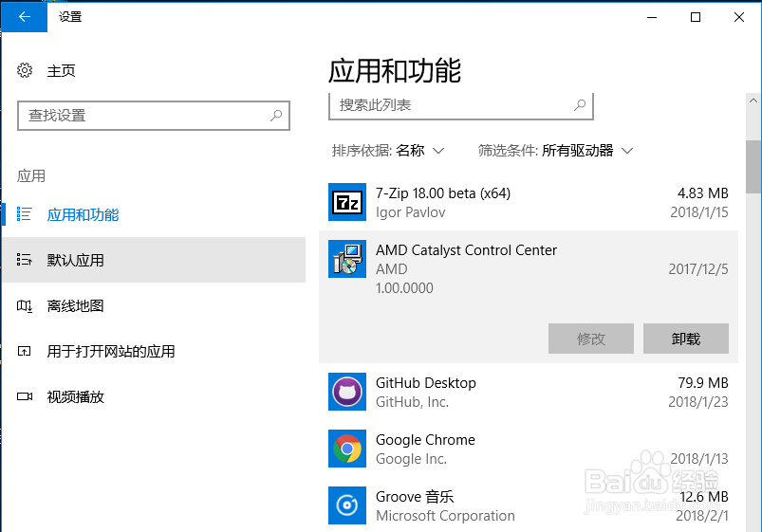Click in the 搜索此列表 search field

tap(461, 105)
